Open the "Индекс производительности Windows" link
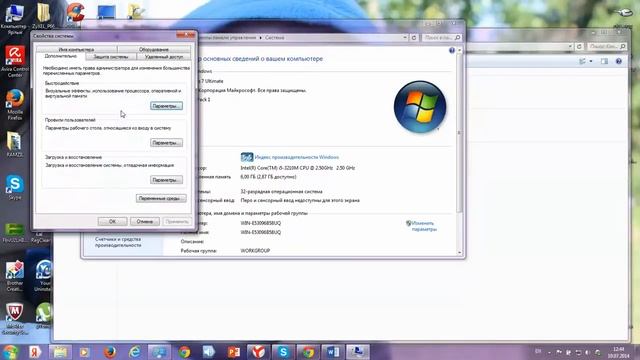Screen dimensions: 640x360 pos(297,157)
